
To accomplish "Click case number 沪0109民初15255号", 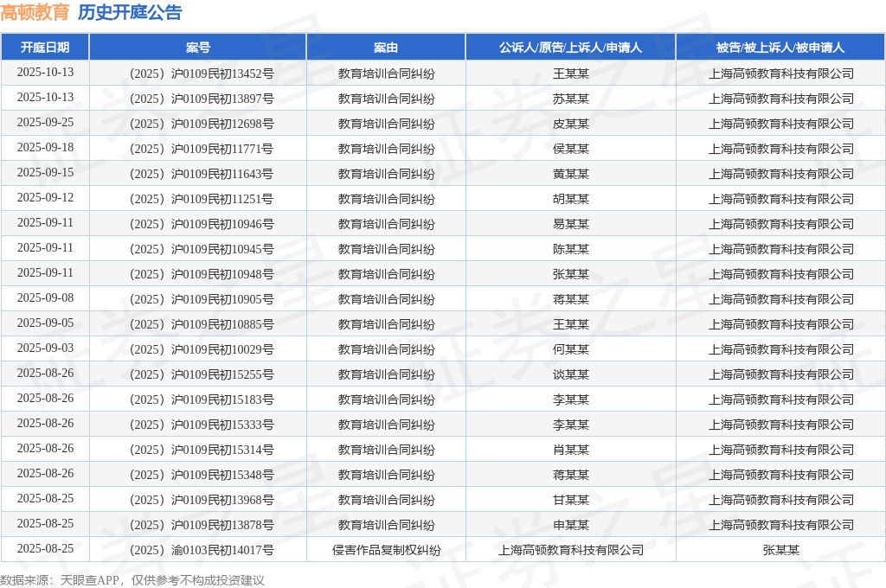I will (222, 374).
